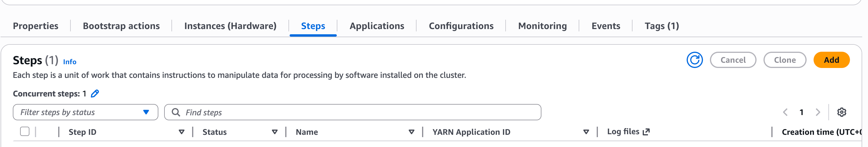Sort by Step ID column arrow
Image resolution: width=868 pixels, height=147 pixels.
(x=182, y=132)
